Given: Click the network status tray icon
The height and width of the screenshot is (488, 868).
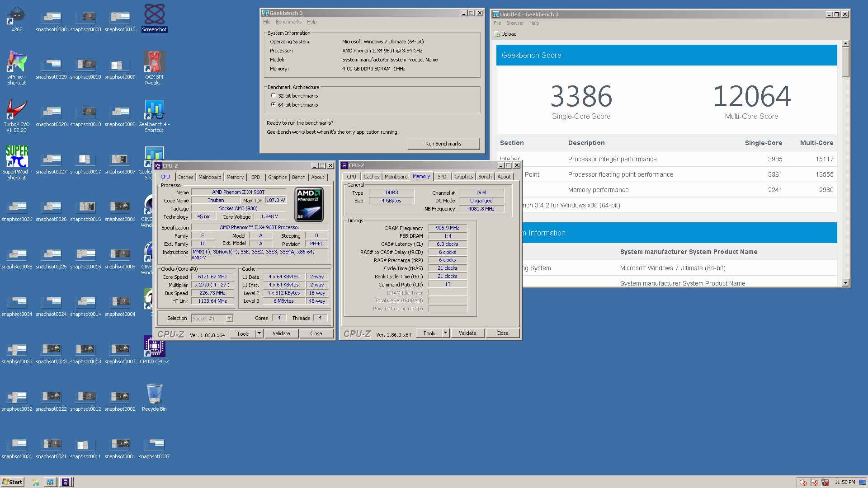Looking at the screenshot, I should coord(826,482).
